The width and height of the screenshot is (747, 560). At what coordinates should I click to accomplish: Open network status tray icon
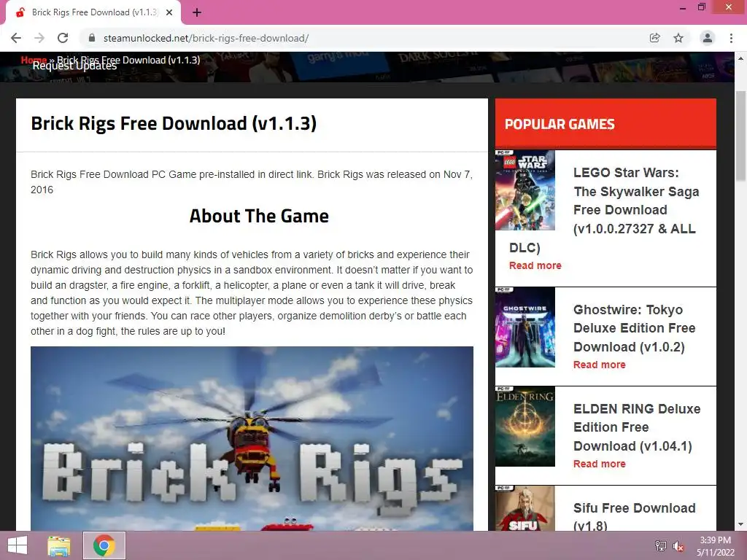(661, 545)
